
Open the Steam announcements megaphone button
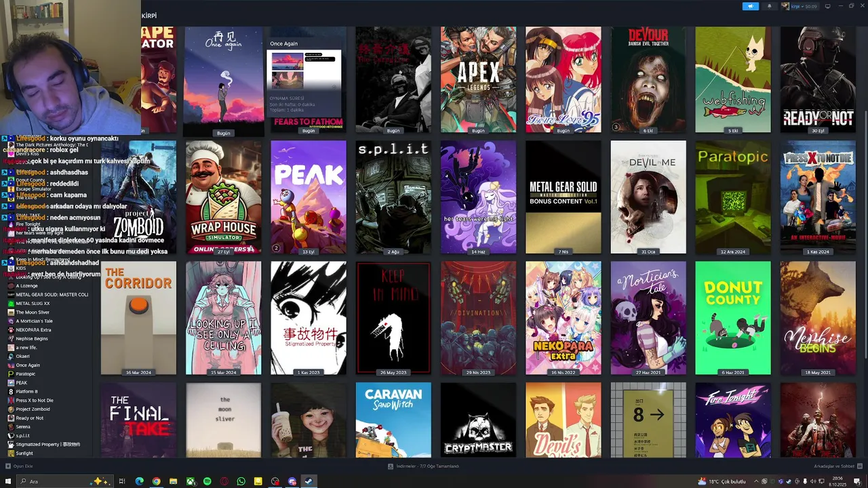[x=750, y=6]
